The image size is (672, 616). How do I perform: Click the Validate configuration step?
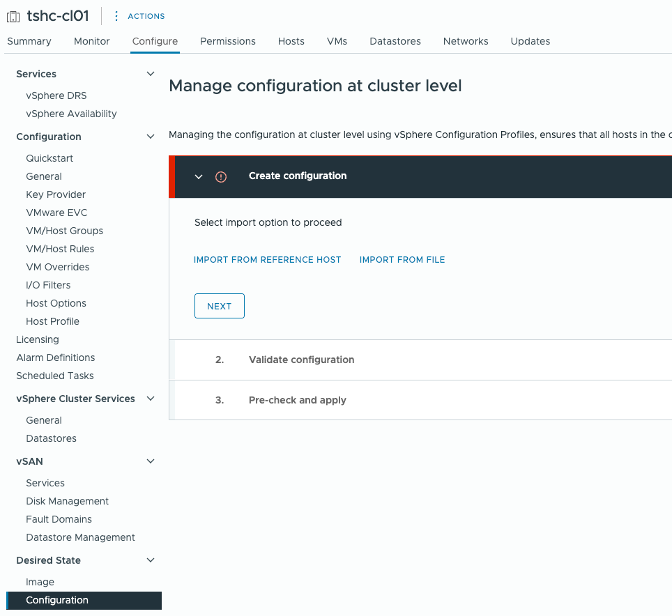(301, 360)
